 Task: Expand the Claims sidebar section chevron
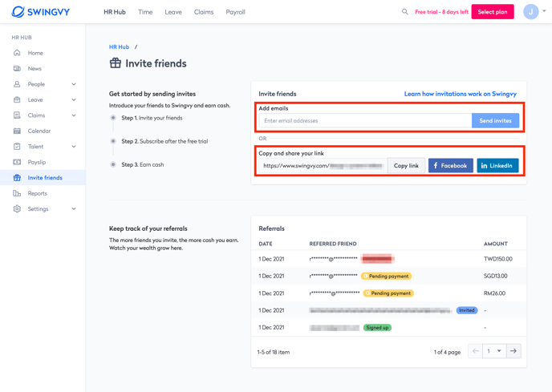(74, 115)
